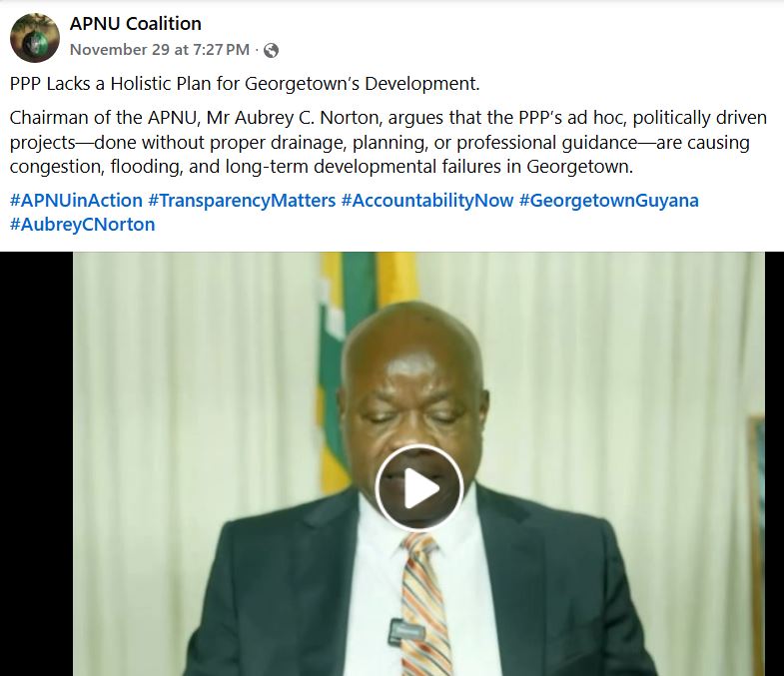Open the APNU Coalition page name link
Viewport: 784px width, 676px height.
[136, 24]
